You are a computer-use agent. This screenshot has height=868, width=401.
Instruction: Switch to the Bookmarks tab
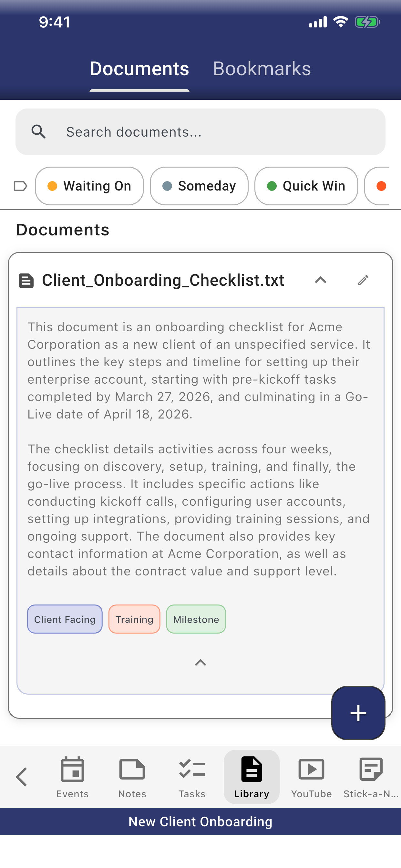[x=262, y=69]
